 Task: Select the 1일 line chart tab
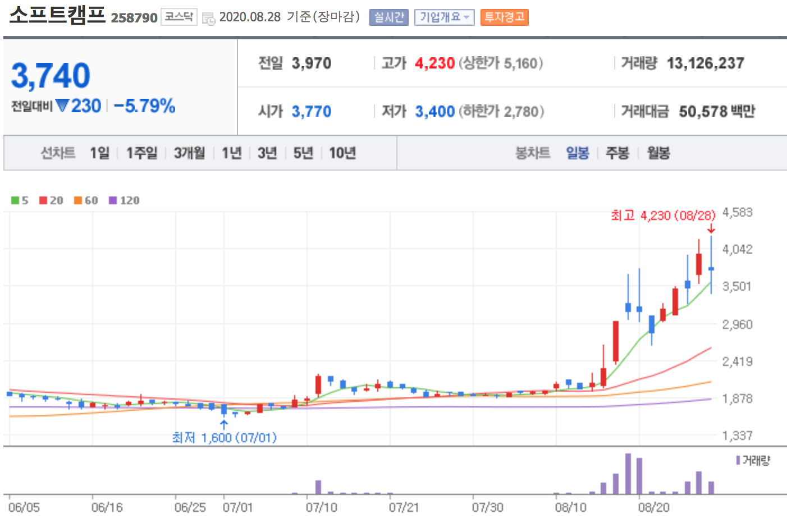(x=100, y=153)
